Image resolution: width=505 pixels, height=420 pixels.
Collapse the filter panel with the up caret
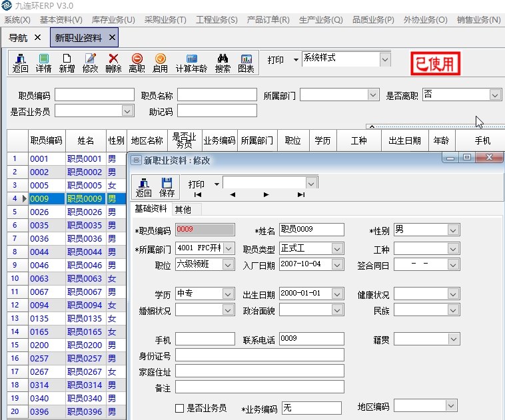[372, 126]
